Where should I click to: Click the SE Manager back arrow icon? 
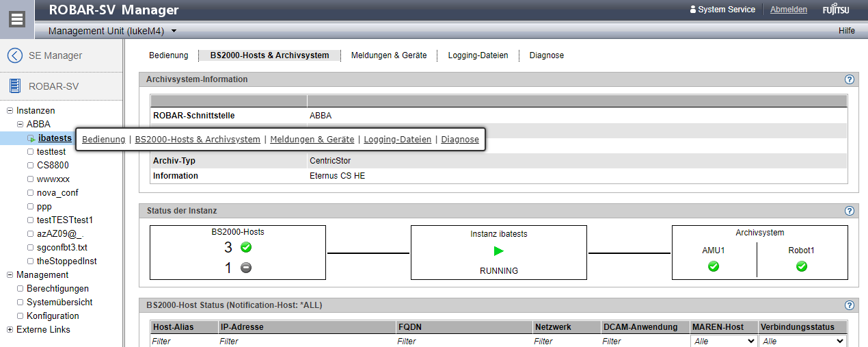click(x=14, y=55)
